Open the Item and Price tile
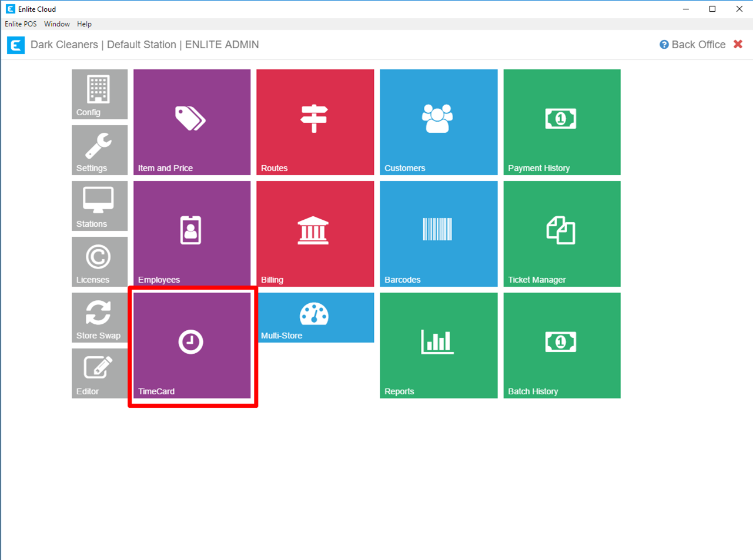 click(192, 122)
